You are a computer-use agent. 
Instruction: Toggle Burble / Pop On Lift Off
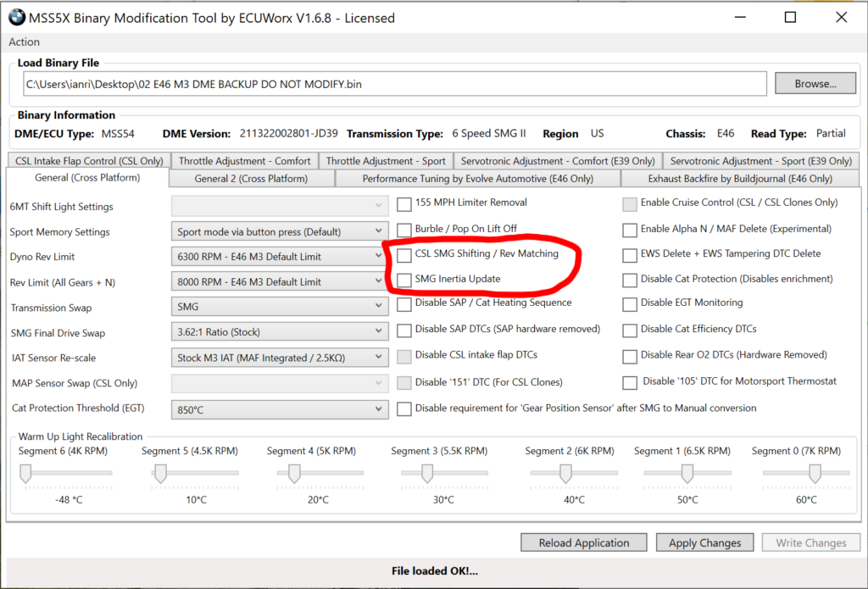[404, 230]
